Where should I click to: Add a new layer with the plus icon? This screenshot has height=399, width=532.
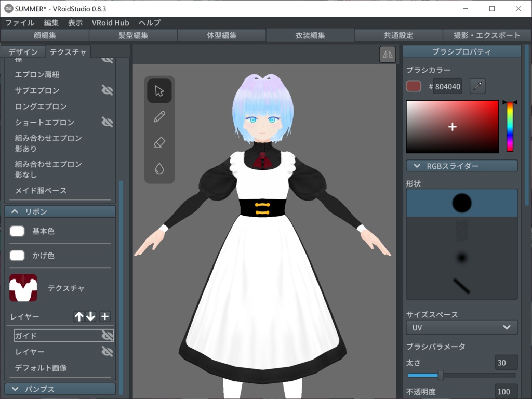pyautogui.click(x=104, y=316)
